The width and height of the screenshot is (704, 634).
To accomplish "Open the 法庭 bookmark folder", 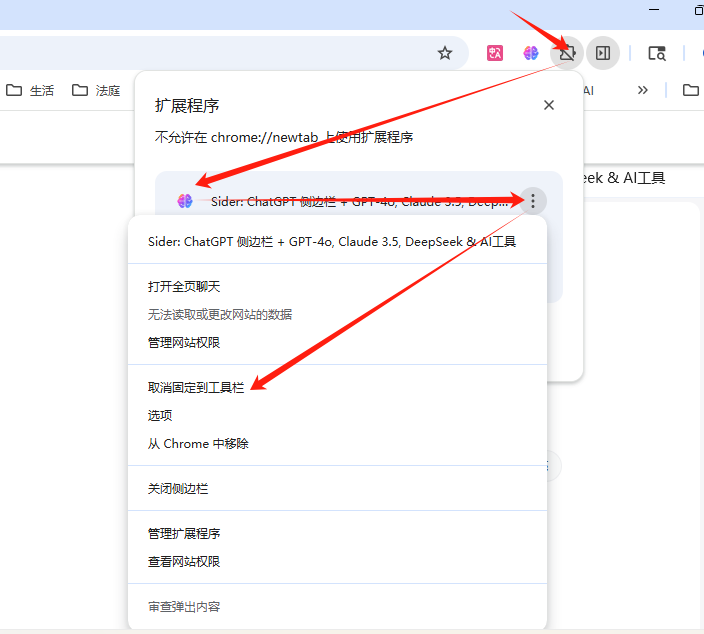I will [x=96, y=90].
